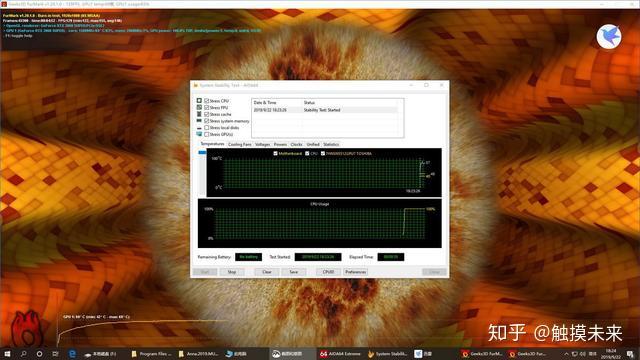Click the Remaining Battery value field
Screen dimensions: 640x360
click(x=249, y=257)
